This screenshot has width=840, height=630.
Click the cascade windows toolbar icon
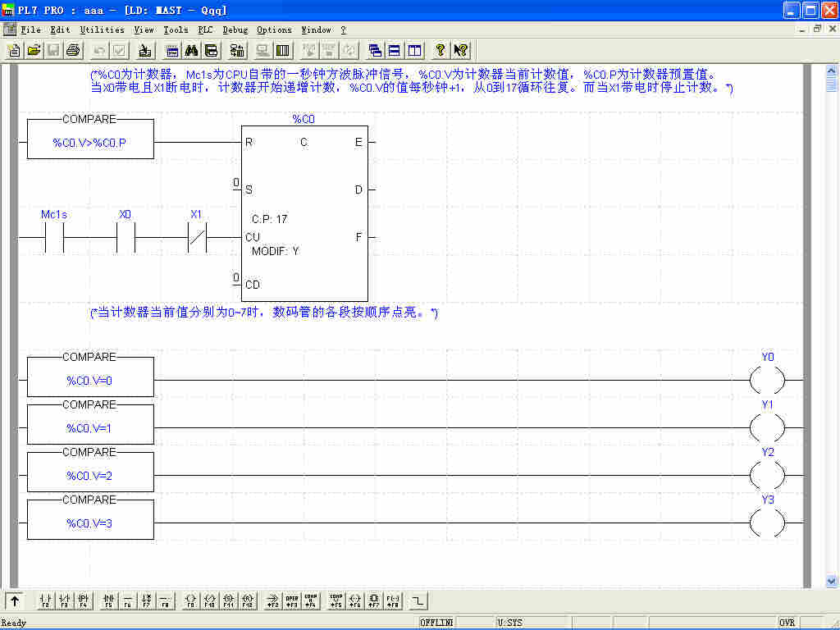coord(375,50)
